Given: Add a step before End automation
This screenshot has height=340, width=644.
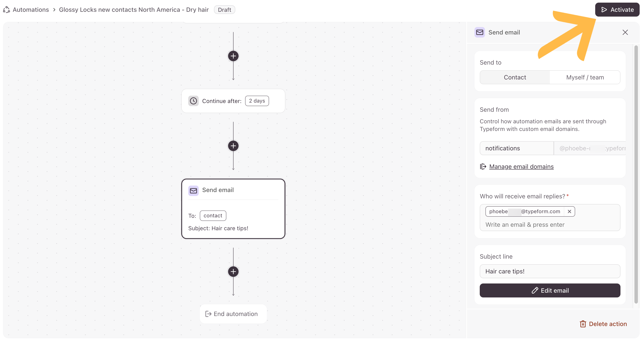Looking at the screenshot, I should pyautogui.click(x=233, y=271).
